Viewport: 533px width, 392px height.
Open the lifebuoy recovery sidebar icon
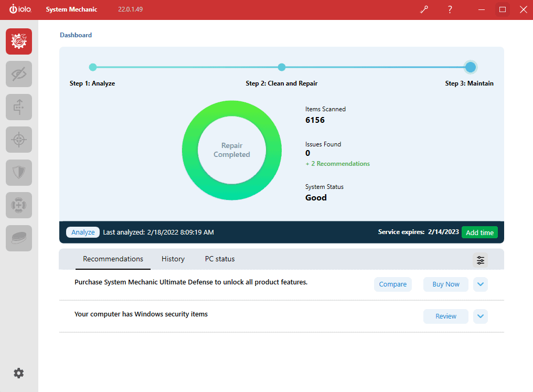(x=19, y=205)
